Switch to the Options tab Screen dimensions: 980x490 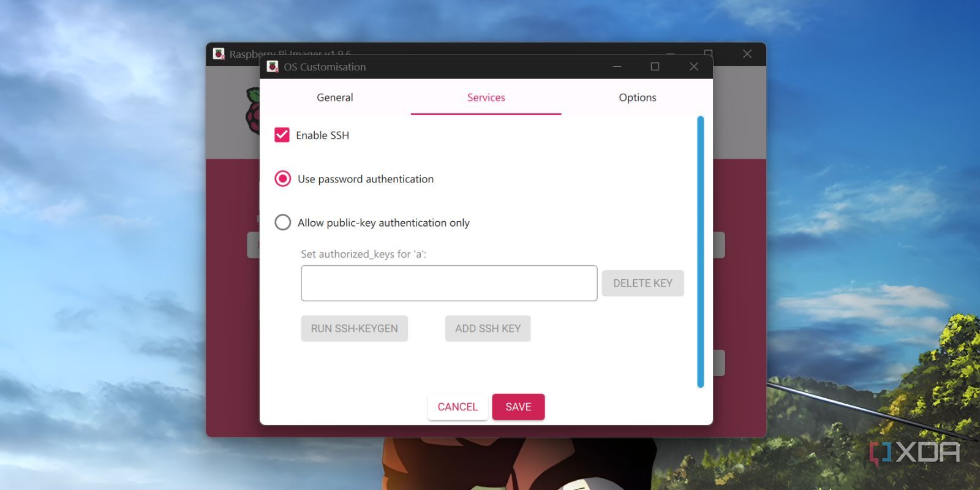click(x=637, y=97)
